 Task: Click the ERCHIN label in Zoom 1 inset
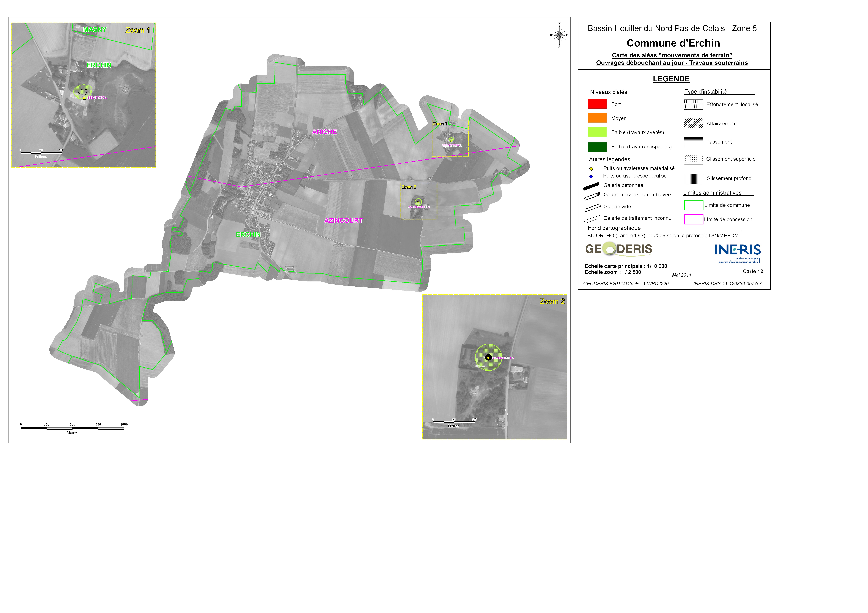click(x=99, y=65)
